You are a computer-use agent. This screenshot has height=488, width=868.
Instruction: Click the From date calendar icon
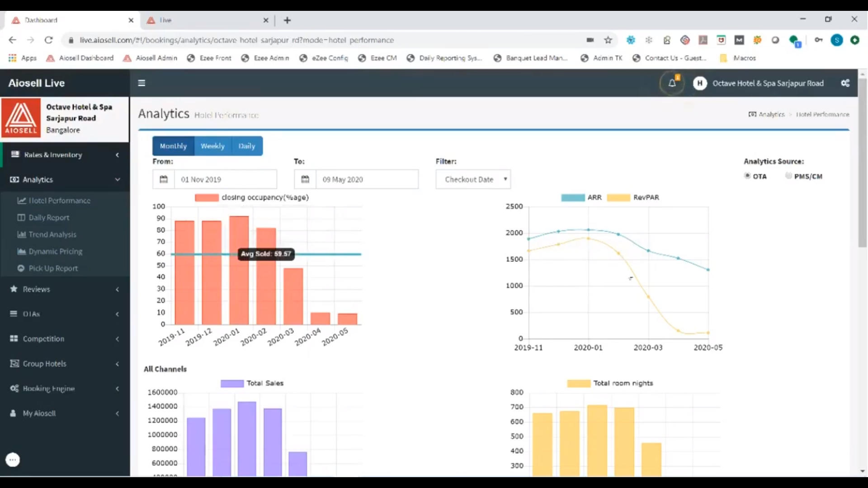(x=164, y=179)
